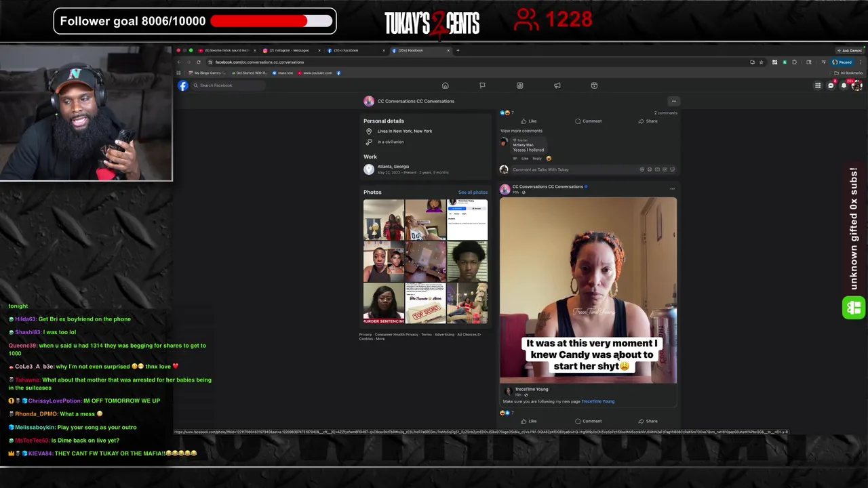Add a sticker in the comment box
Screen dimensions: 868x488
672,169
